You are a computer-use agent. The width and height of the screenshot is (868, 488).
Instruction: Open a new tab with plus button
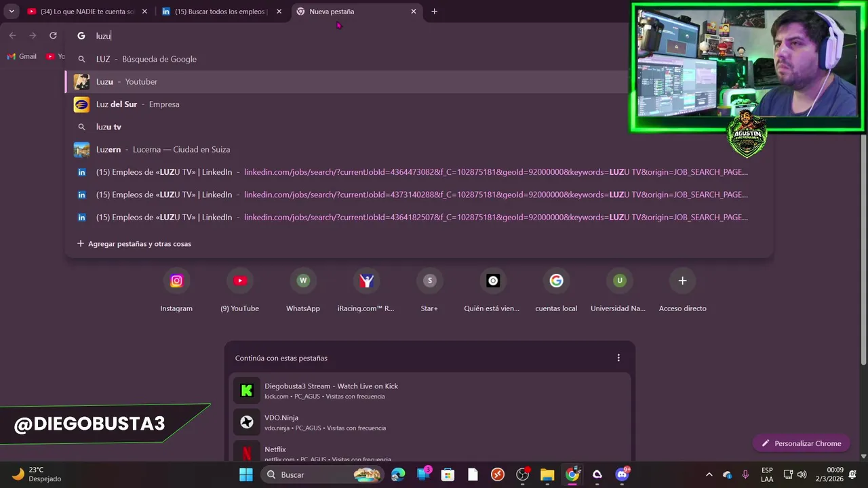point(434,12)
